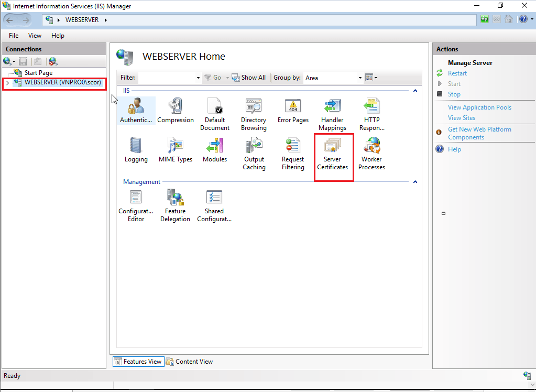Open the MIME Types feature

pos(176,150)
